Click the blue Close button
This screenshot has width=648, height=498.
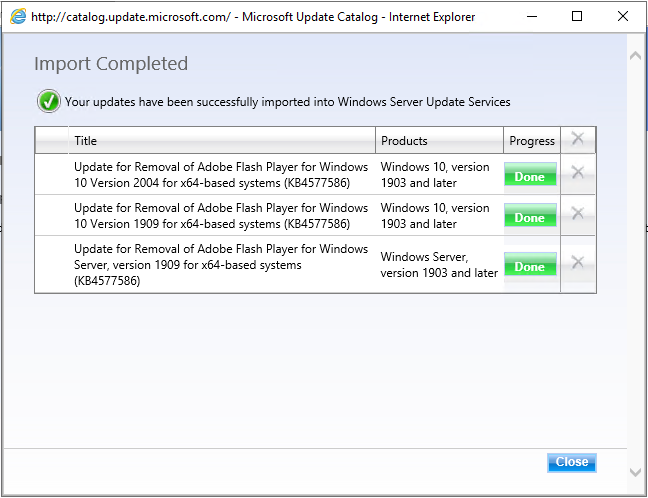(572, 462)
